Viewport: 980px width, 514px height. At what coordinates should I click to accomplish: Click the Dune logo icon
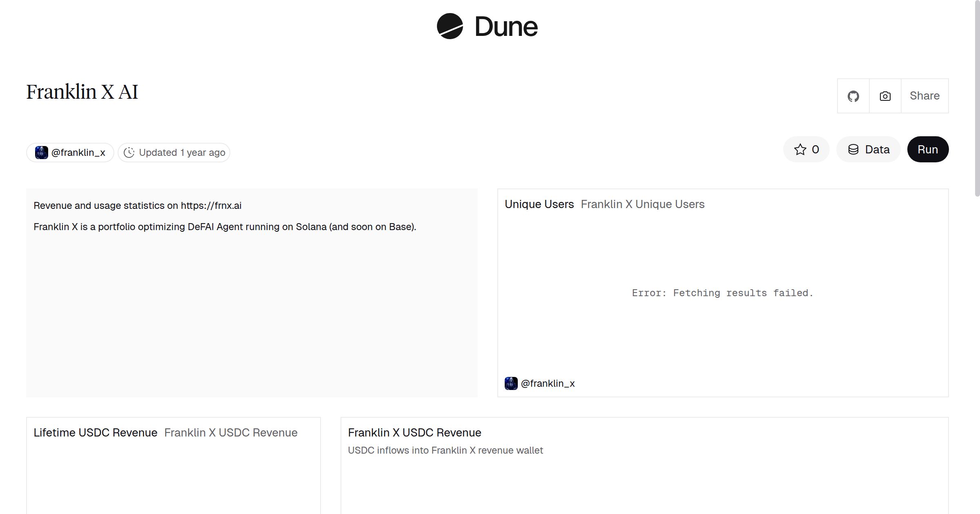pyautogui.click(x=450, y=26)
